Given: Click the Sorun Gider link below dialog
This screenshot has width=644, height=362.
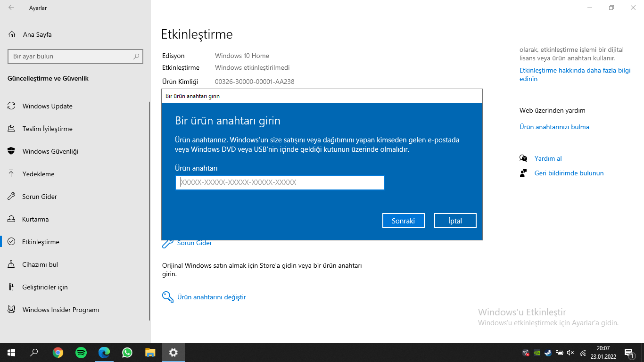Looking at the screenshot, I should (195, 243).
